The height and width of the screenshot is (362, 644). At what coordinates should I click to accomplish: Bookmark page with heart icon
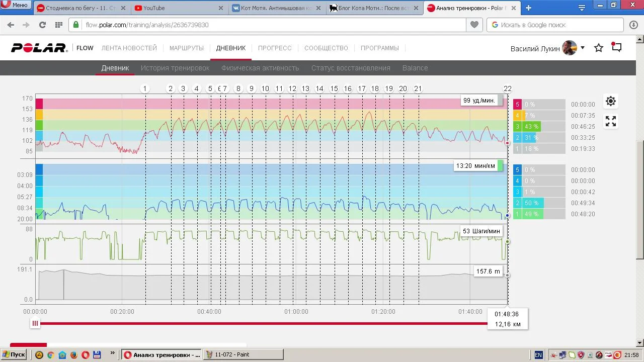tap(474, 25)
